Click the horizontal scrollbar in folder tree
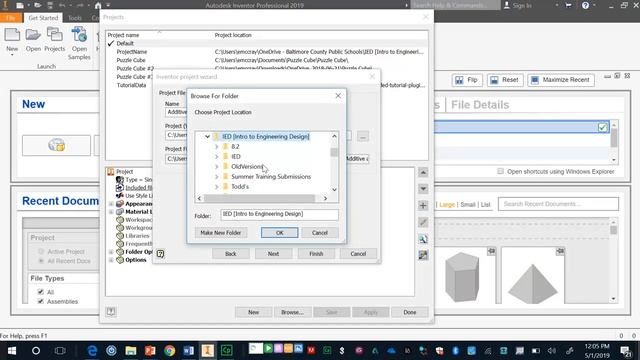Viewport: 640px width, 360px height. (x=260, y=198)
